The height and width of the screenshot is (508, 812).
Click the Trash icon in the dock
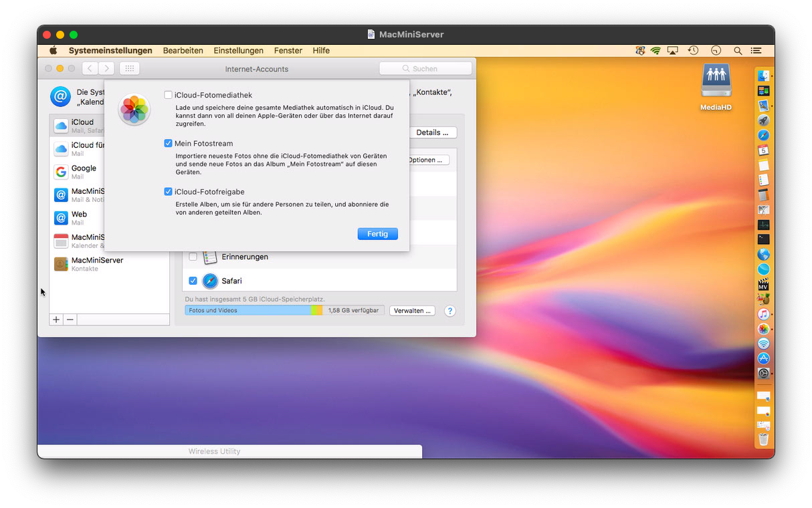coord(763,439)
